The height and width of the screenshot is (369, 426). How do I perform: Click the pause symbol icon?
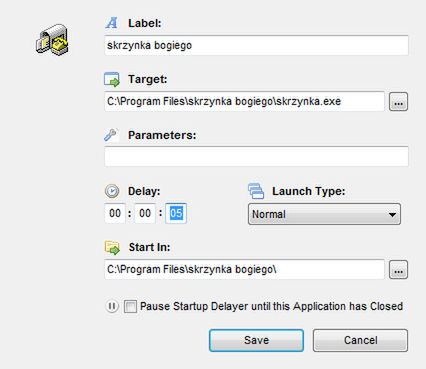(112, 306)
